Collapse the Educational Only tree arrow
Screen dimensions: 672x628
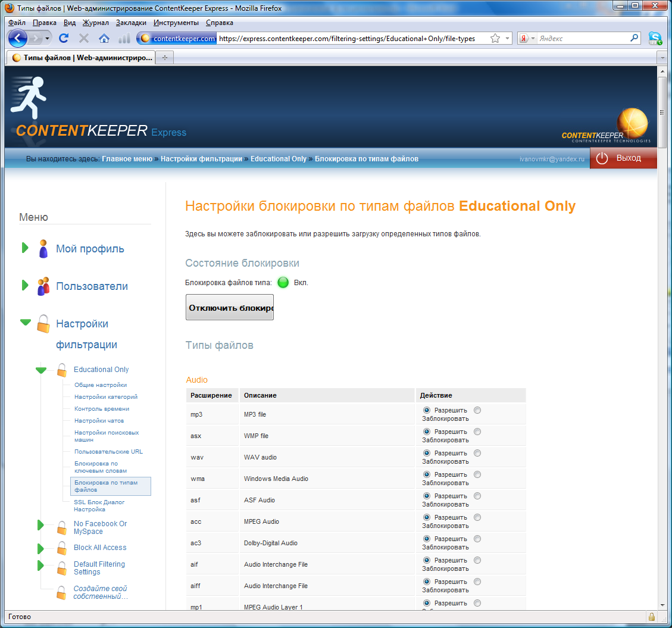(41, 370)
